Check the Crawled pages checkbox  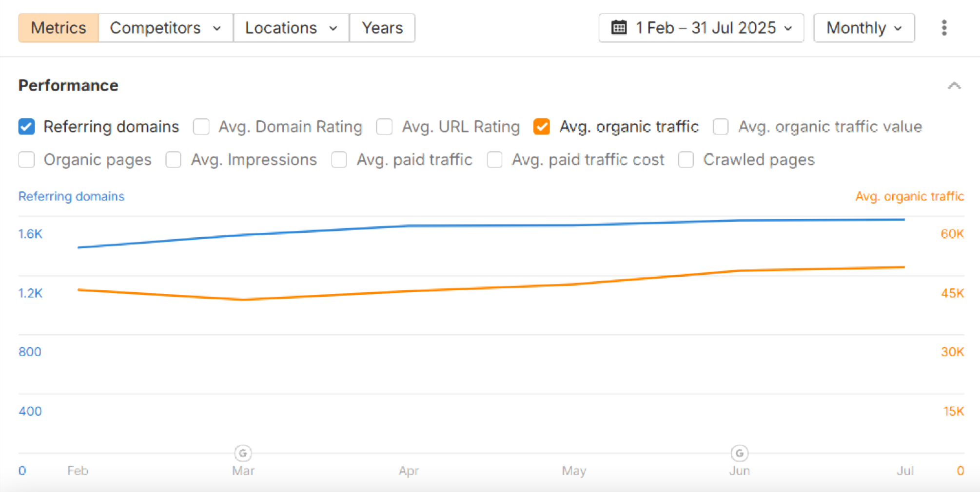pyautogui.click(x=686, y=160)
